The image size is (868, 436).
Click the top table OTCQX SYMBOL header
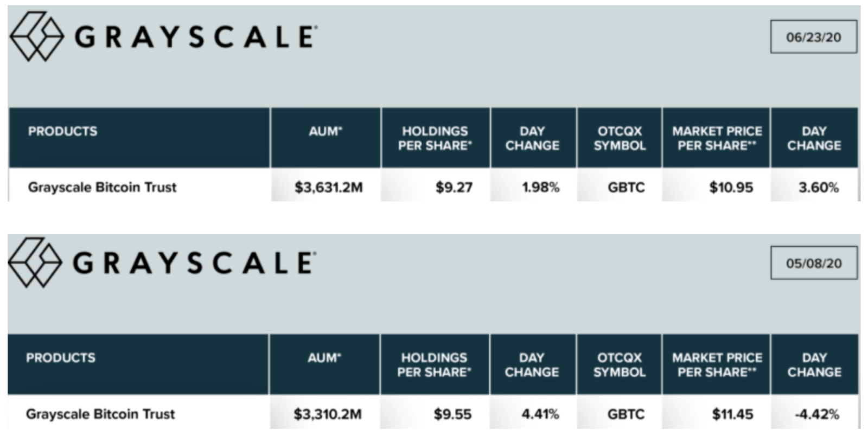(x=620, y=138)
